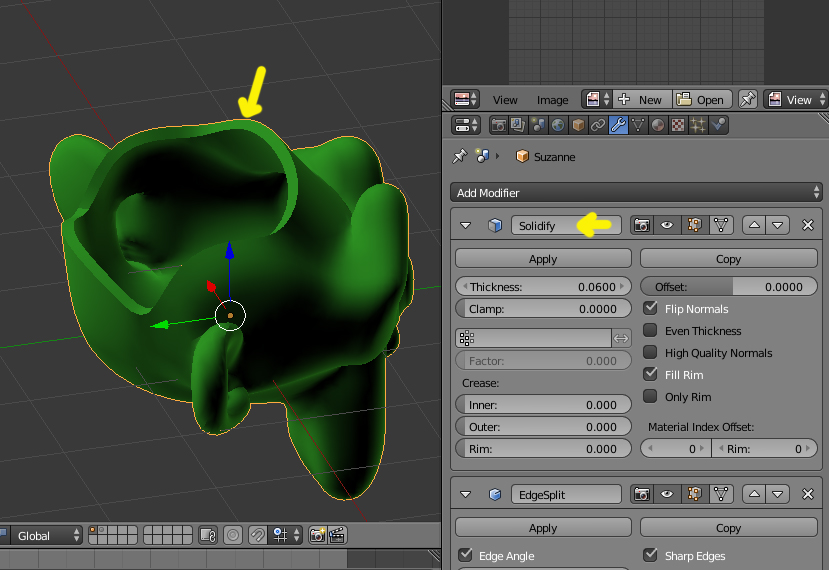Enable the Even Thickness checkbox
This screenshot has width=829, height=570.
[650, 330]
